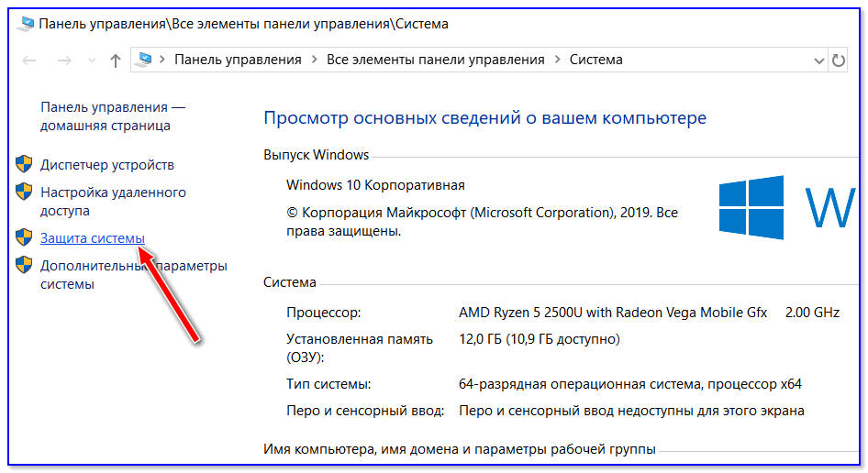
Task: Click the forward navigation arrow
Action: coord(64,60)
